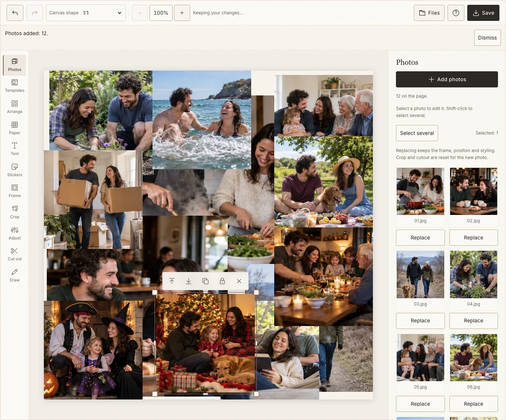This screenshot has width=506, height=420.
Task: Click Add photos button
Action: pyautogui.click(x=447, y=79)
